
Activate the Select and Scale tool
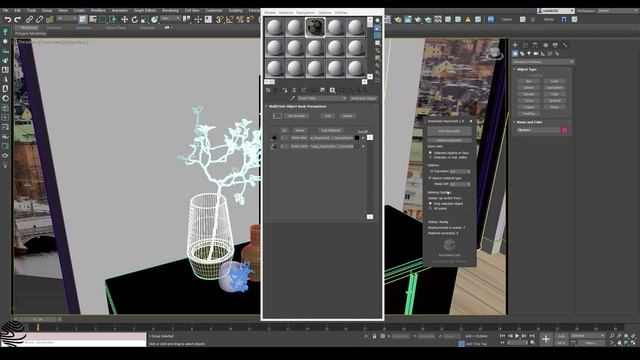point(144,19)
